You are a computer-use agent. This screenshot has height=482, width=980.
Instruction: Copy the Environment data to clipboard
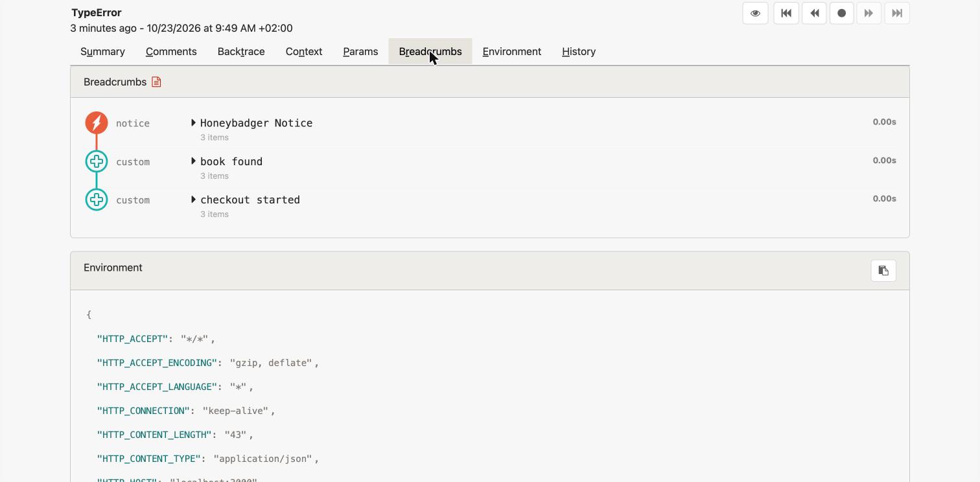pyautogui.click(x=883, y=271)
